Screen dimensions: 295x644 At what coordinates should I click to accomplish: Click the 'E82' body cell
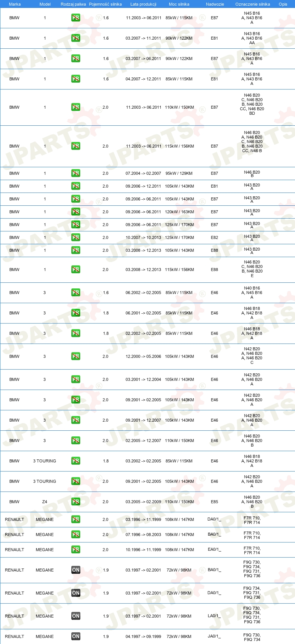click(214, 237)
